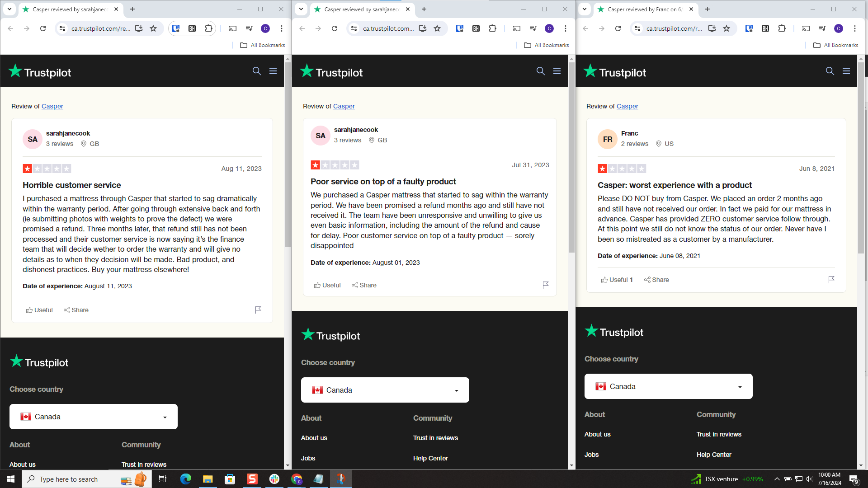The height and width of the screenshot is (488, 868).
Task: Open hamburger menu in middle window
Action: [x=557, y=71]
